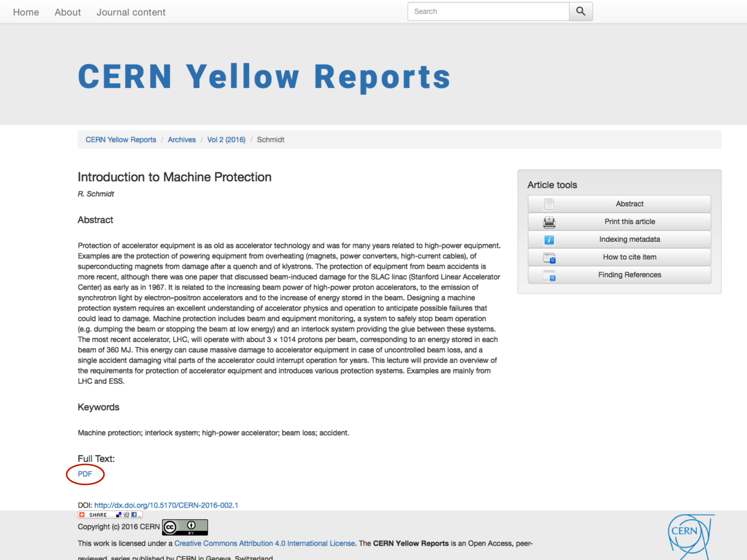747x560 pixels.
Task: Open the Archives breadcrumb link
Action: pyautogui.click(x=182, y=140)
